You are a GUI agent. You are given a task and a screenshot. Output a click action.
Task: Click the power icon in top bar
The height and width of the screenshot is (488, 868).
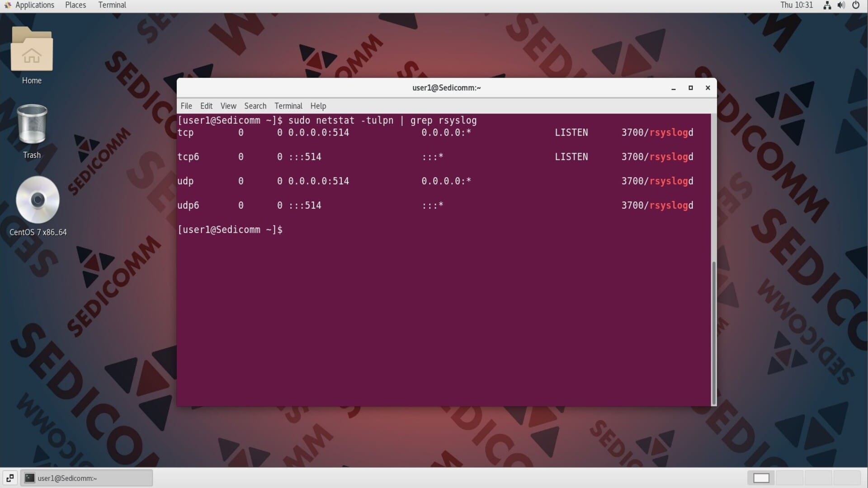coord(856,5)
